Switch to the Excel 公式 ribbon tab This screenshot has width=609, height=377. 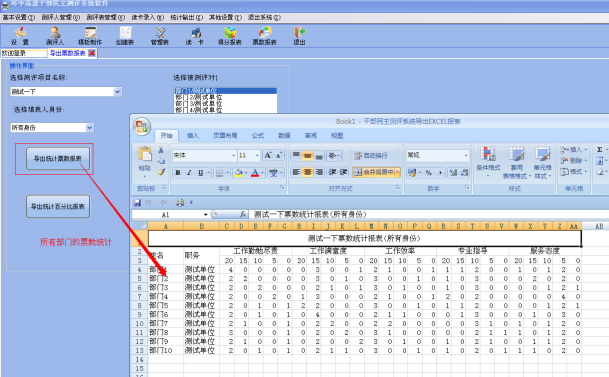point(258,136)
